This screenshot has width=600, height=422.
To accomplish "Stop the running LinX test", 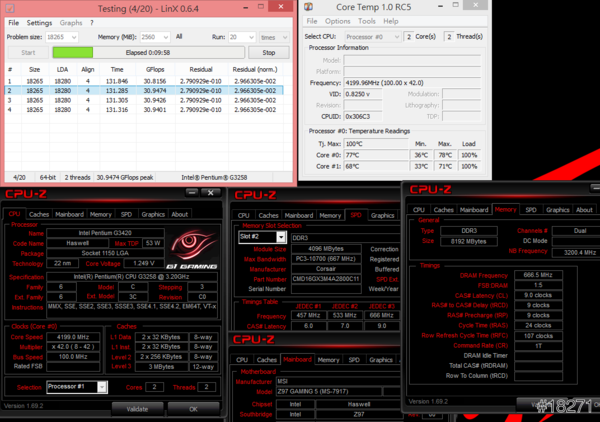I will click(268, 52).
